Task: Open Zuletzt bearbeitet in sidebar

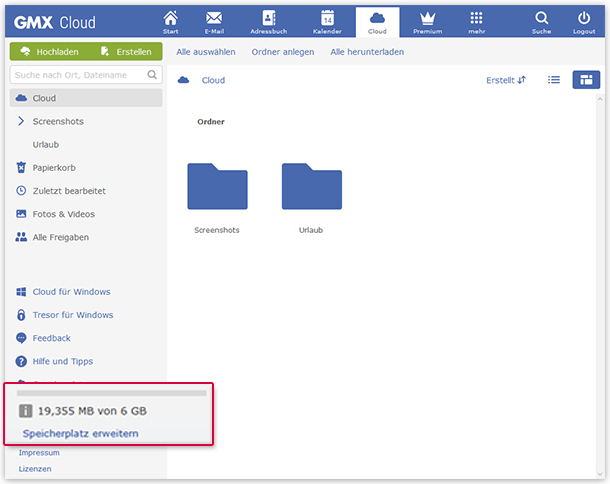Action: pyautogui.click(x=69, y=191)
